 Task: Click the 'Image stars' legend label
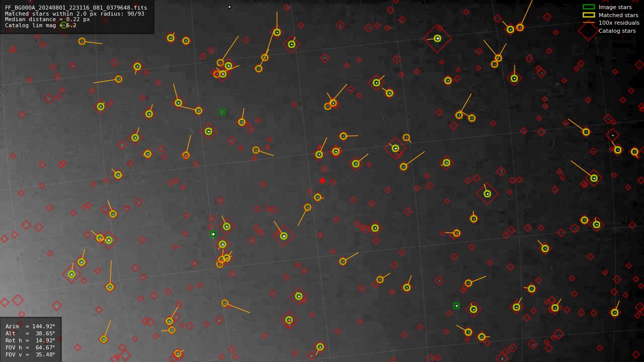tap(615, 7)
